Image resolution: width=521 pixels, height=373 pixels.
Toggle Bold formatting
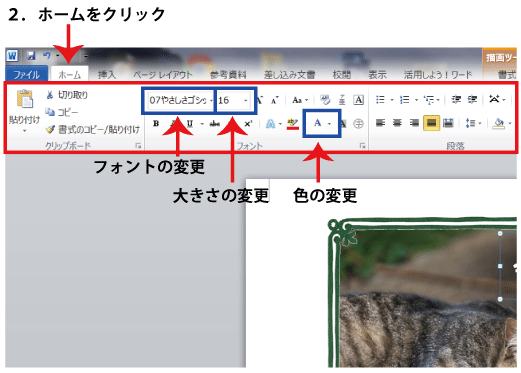point(156,124)
